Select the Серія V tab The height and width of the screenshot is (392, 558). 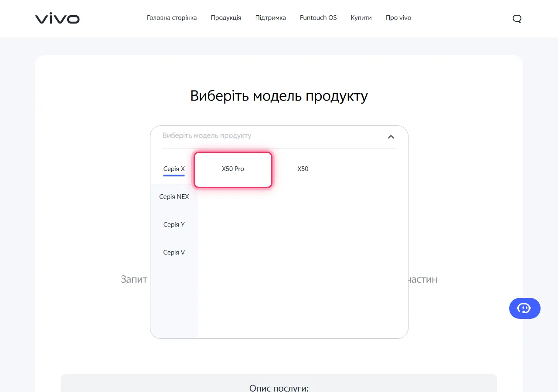click(x=174, y=253)
